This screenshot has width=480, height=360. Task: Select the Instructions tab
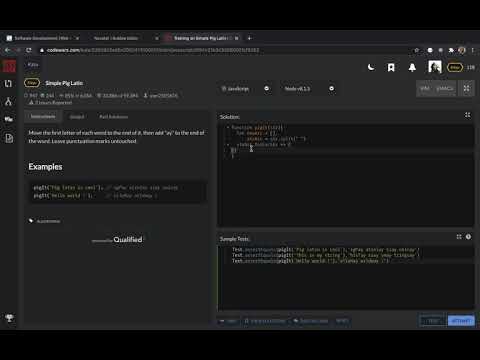click(43, 116)
